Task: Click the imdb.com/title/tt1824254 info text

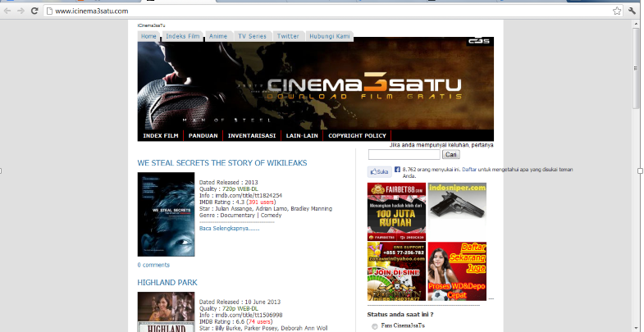Action: [249, 195]
